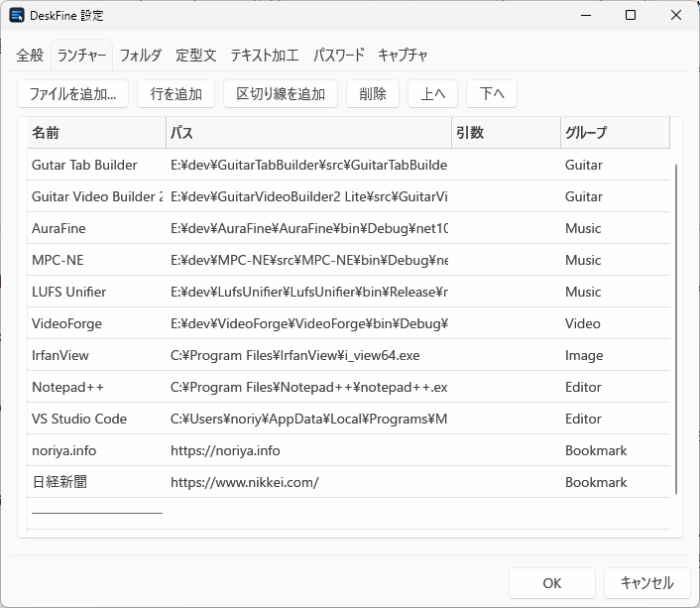The image size is (700, 608).
Task: Click the 削除 button
Action: (373, 94)
